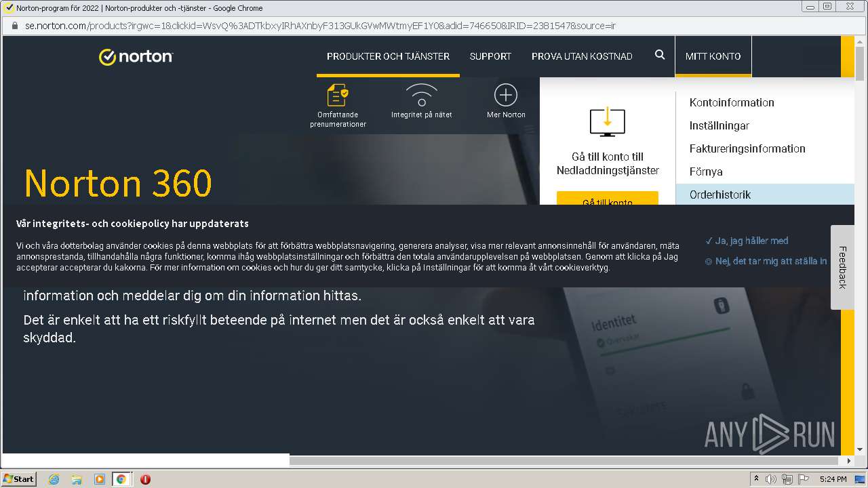Choose Förnya in account menu

click(706, 171)
